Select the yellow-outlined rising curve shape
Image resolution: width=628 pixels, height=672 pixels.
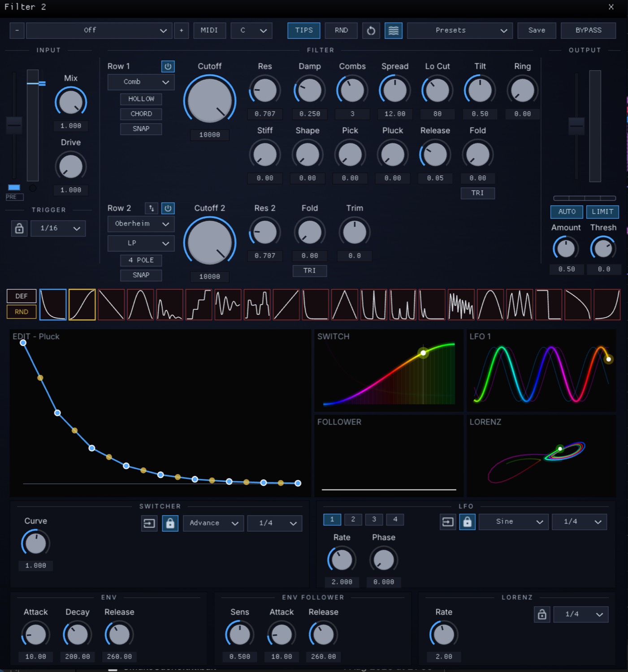pyautogui.click(x=82, y=305)
